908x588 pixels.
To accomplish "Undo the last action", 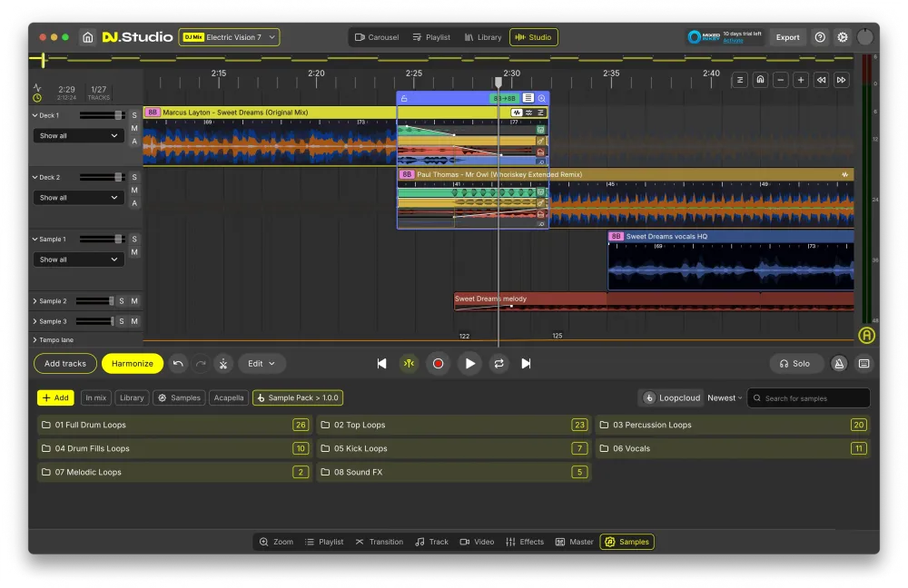I will pos(178,364).
